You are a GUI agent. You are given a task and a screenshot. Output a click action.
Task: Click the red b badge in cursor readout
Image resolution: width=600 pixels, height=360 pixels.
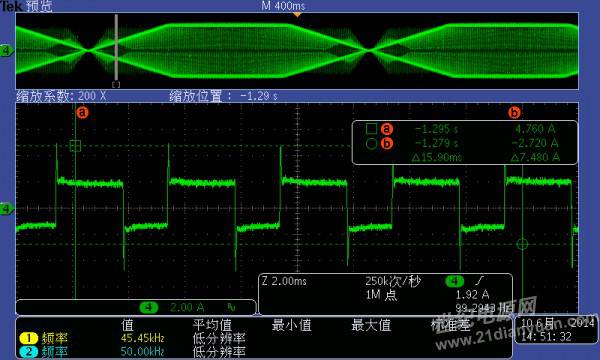coord(387,143)
